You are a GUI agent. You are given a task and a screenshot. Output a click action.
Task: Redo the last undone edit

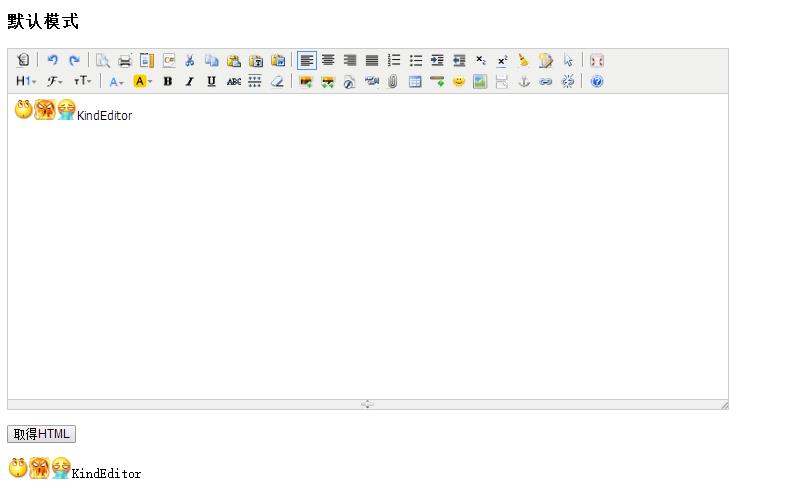pos(74,60)
